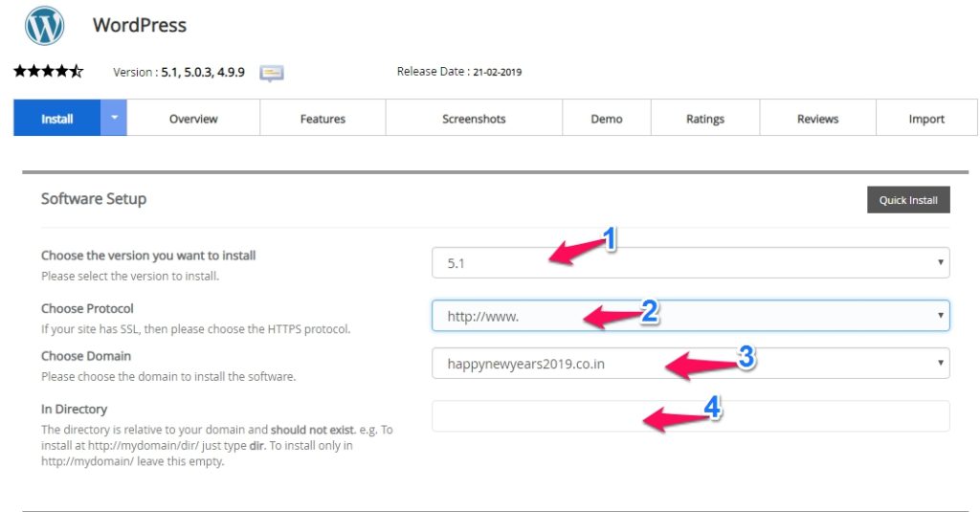Focus the In Directory input field
980x512 pixels.
click(x=691, y=416)
